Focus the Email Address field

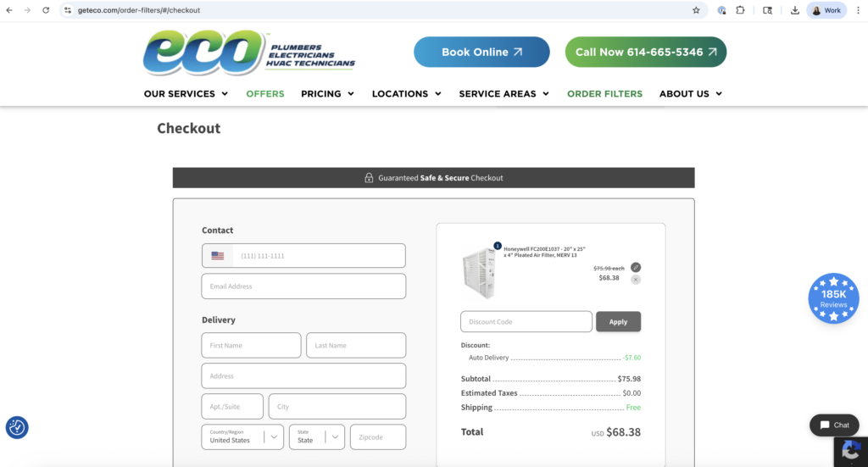tap(303, 286)
